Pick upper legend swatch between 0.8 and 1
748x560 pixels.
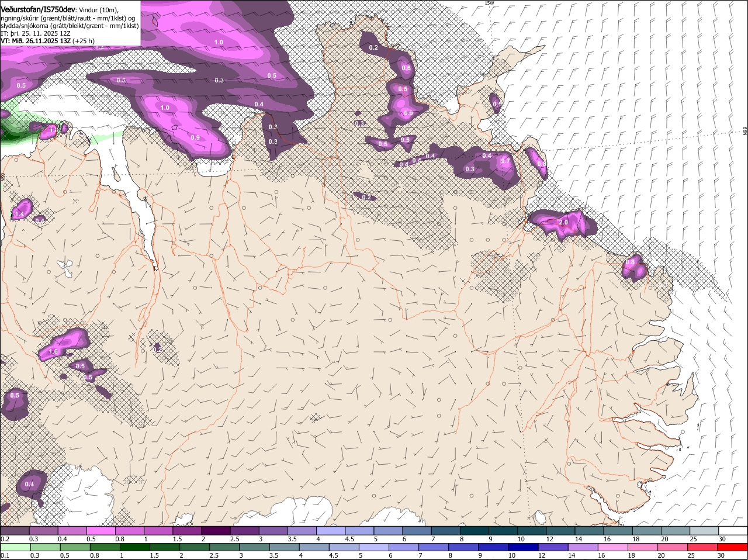pos(129,530)
